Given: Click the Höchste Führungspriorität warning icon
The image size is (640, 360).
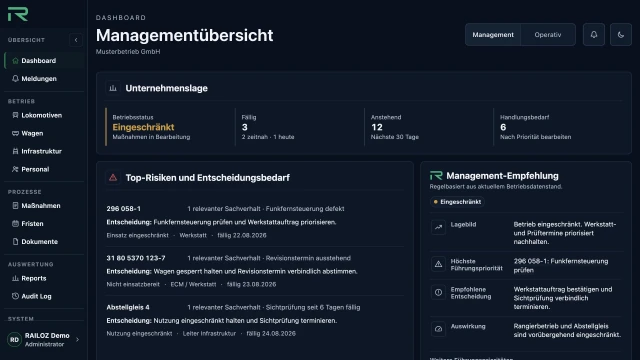Looking at the screenshot, I should click(x=438, y=264).
